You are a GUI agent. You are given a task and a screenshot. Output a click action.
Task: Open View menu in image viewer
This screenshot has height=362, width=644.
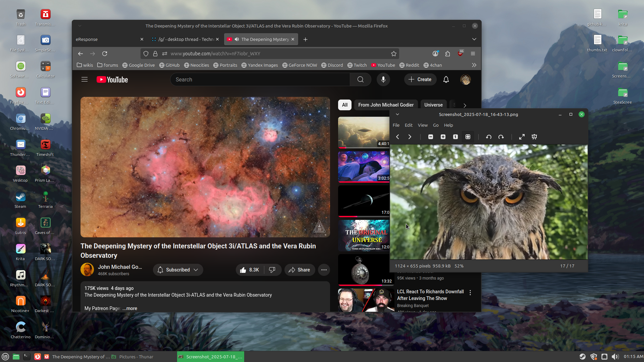(x=423, y=125)
